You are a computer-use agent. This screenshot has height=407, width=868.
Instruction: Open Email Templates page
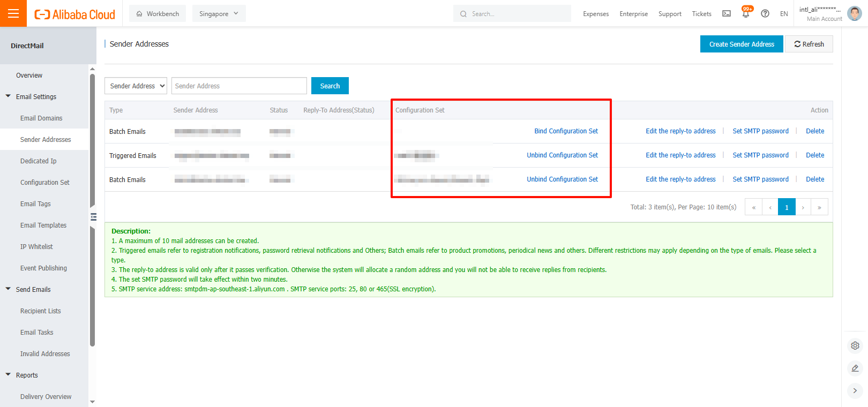(44, 225)
